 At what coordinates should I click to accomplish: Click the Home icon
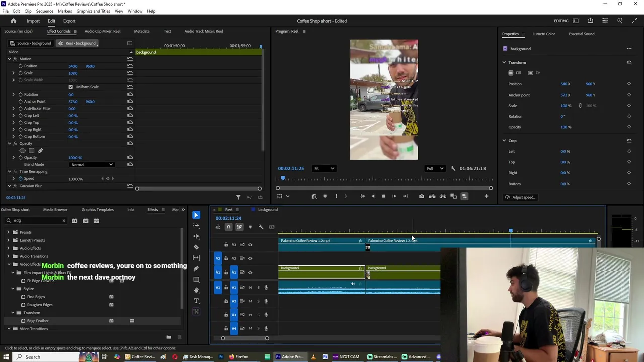tap(14, 21)
